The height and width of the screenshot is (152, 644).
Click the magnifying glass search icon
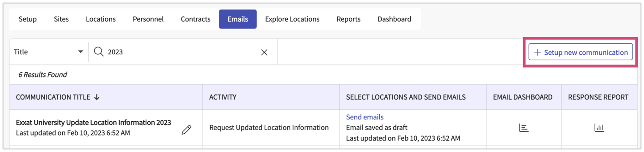point(99,52)
